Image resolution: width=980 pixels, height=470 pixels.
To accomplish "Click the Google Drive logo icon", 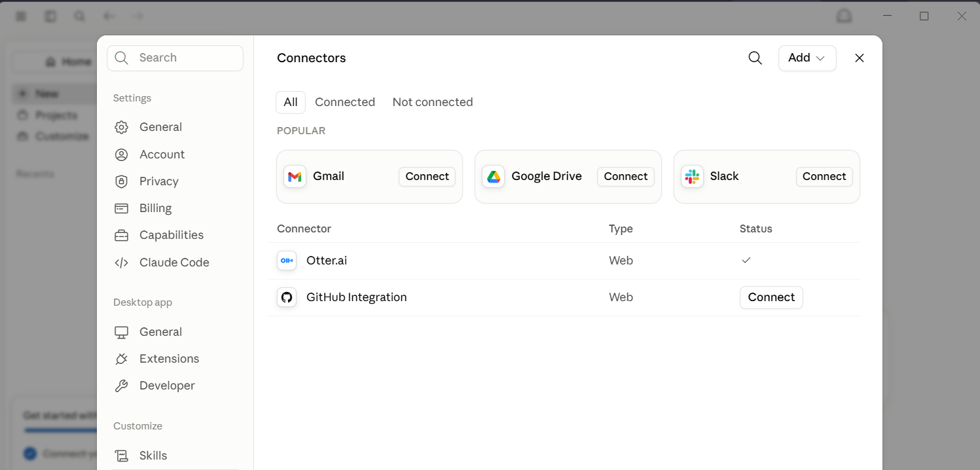I will click(493, 177).
